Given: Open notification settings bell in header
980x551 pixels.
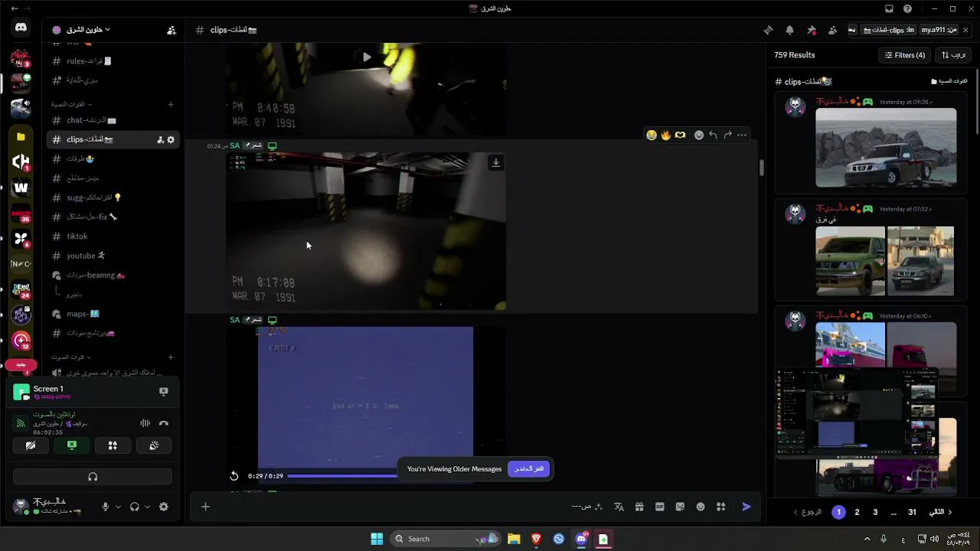Looking at the screenshot, I should pyautogui.click(x=789, y=30).
